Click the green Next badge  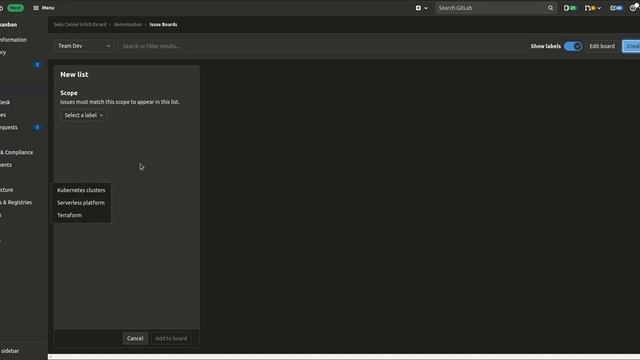(16, 8)
